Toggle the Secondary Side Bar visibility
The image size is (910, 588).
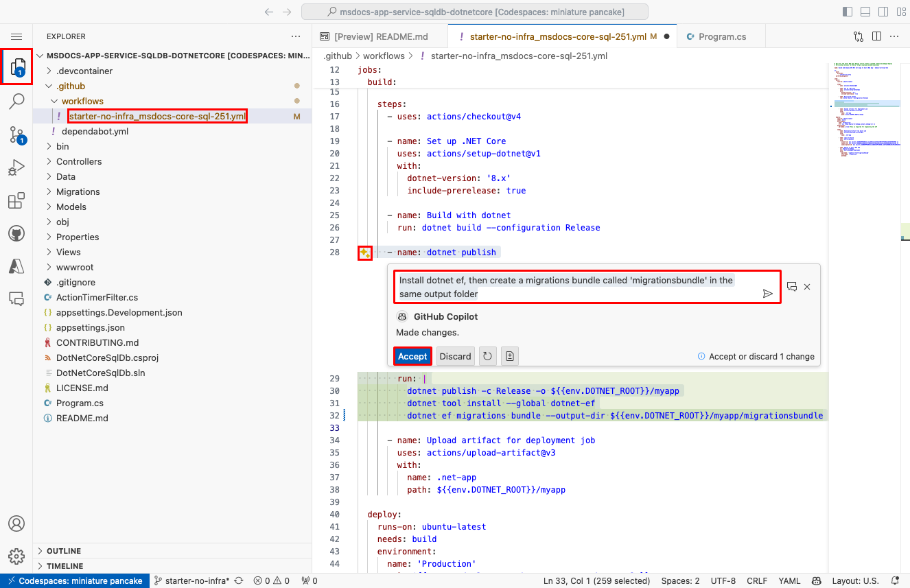click(884, 11)
